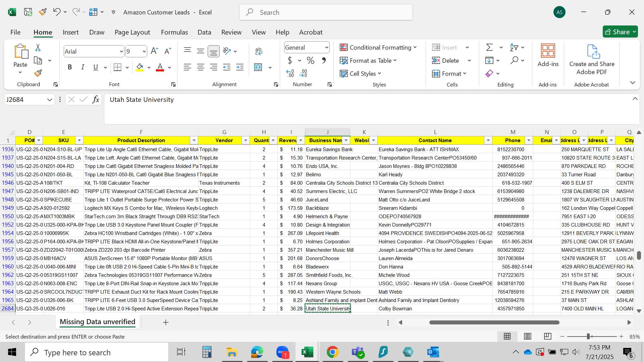This screenshot has height=362, width=644.
Task: Switch to the Acrobat ribbon tab
Action: (311, 32)
